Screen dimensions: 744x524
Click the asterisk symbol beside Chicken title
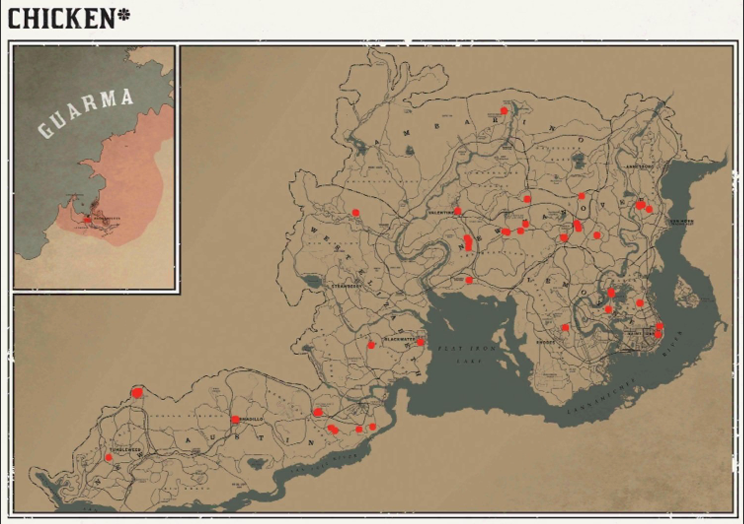point(124,16)
